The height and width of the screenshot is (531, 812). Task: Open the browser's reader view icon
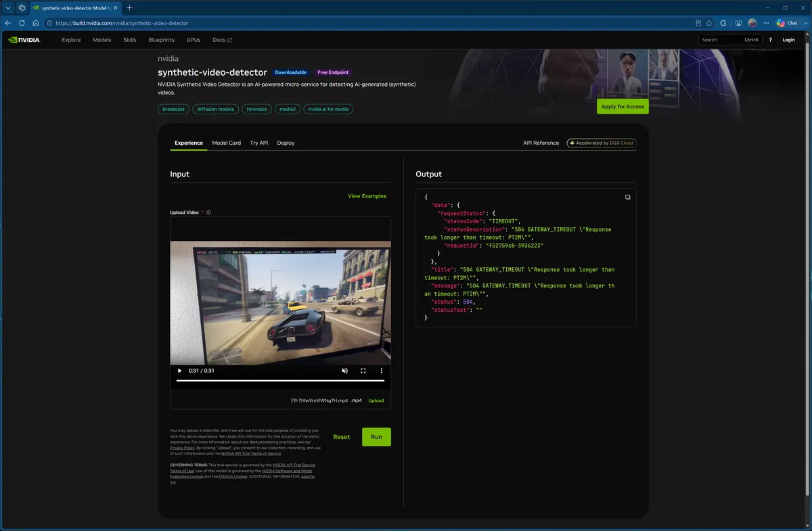(x=698, y=22)
